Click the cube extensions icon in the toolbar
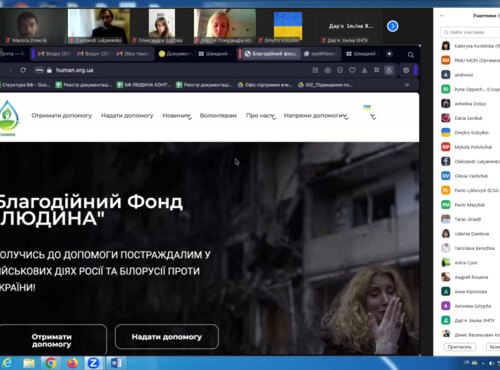The image size is (500, 370). click(406, 70)
